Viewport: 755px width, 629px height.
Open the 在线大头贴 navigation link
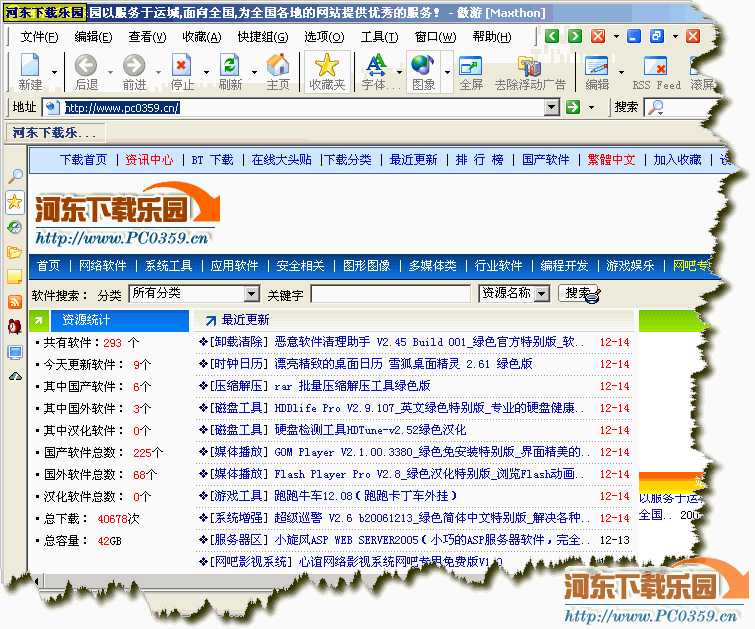[x=281, y=159]
